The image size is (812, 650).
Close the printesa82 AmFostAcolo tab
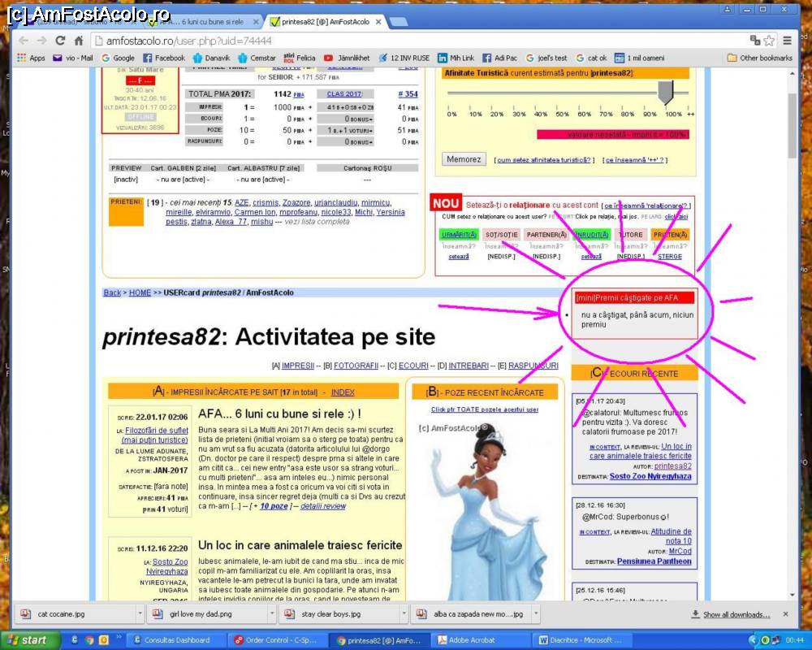point(378,22)
